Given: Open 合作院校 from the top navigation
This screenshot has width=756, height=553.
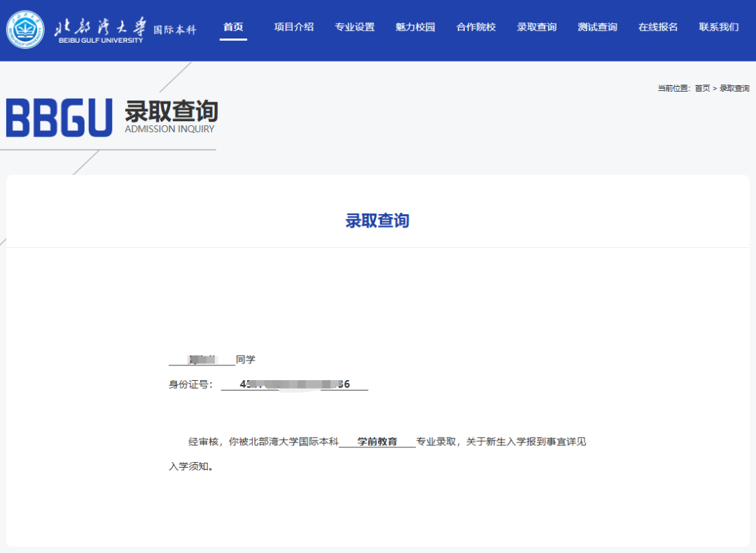Looking at the screenshot, I should tap(477, 27).
